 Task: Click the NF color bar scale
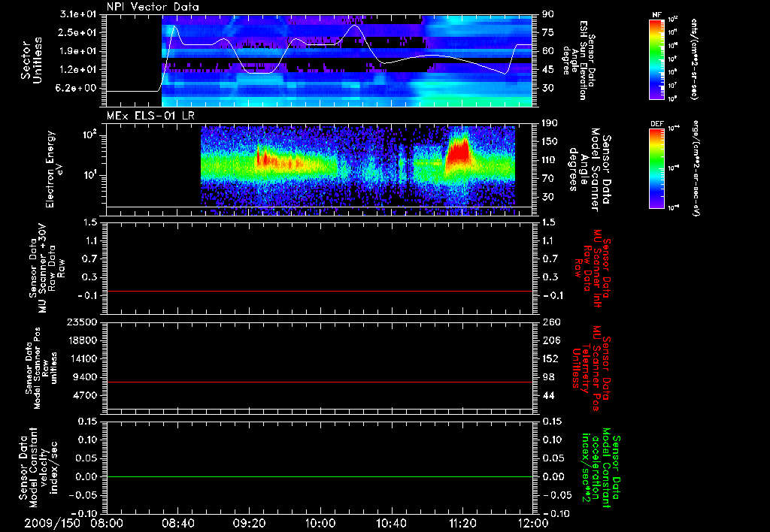[x=656, y=59]
